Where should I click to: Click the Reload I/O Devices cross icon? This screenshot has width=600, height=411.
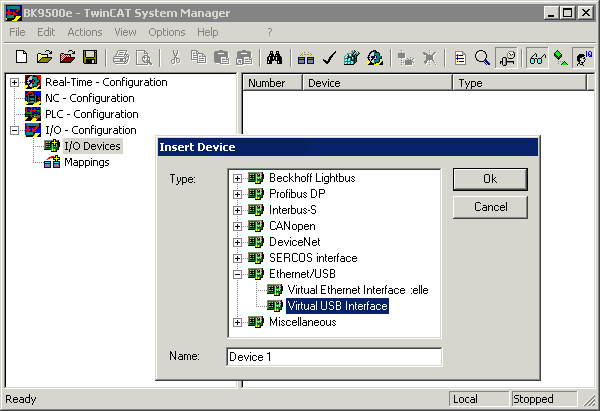429,58
